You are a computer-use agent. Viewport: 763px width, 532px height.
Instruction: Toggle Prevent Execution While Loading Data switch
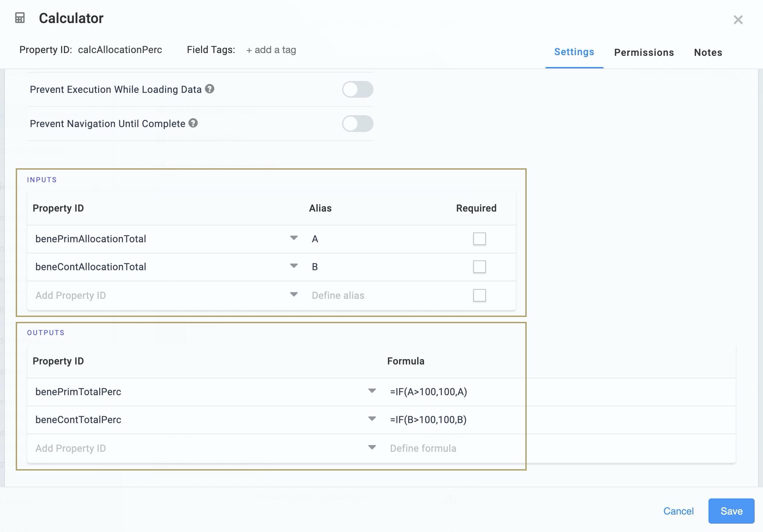(x=357, y=89)
